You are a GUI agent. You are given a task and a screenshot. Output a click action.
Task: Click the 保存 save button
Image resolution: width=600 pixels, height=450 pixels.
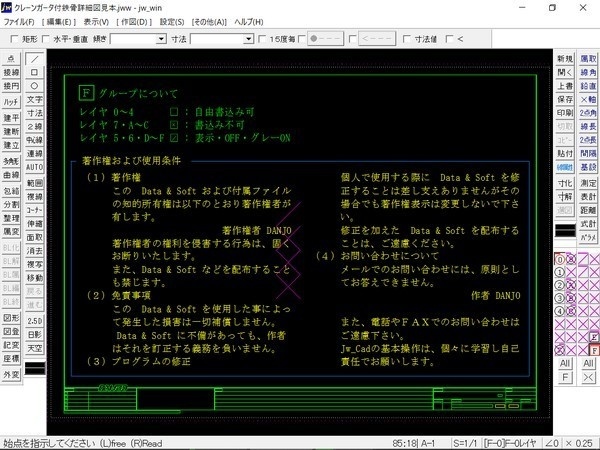tap(565, 99)
